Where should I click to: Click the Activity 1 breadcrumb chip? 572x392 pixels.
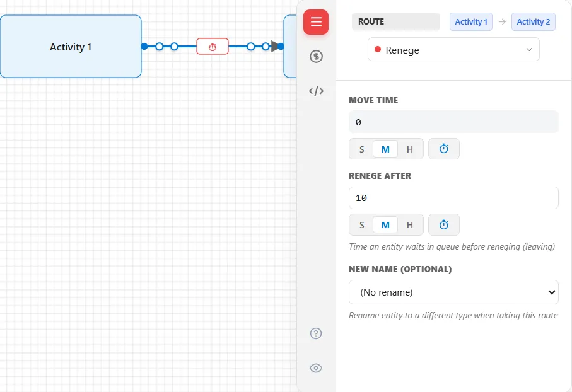[471, 22]
